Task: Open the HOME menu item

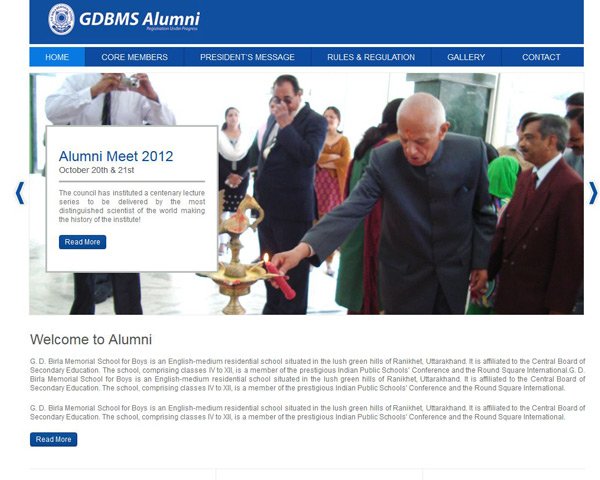Action: click(57, 57)
